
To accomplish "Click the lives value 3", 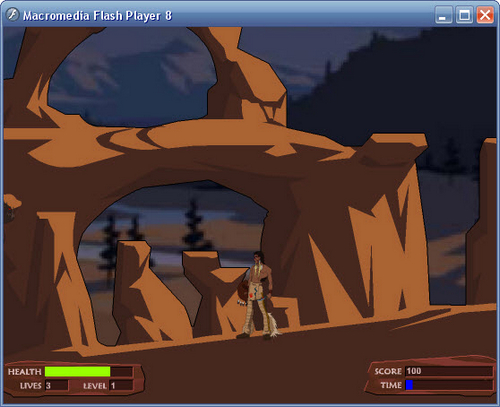I will (48, 386).
